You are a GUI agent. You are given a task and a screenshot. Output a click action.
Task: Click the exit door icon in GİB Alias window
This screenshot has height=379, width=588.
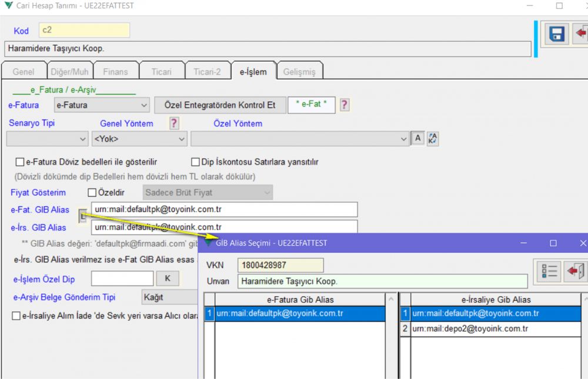[x=574, y=271]
